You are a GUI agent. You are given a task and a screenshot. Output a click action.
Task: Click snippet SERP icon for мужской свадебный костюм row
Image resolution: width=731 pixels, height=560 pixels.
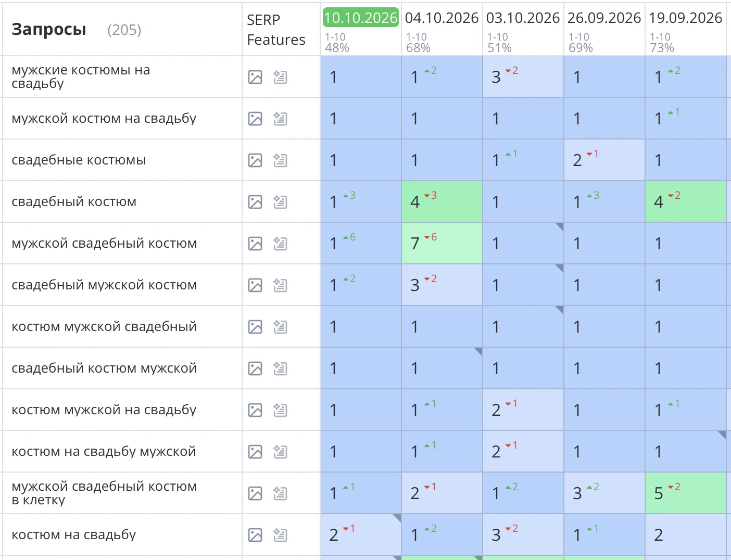point(280,244)
